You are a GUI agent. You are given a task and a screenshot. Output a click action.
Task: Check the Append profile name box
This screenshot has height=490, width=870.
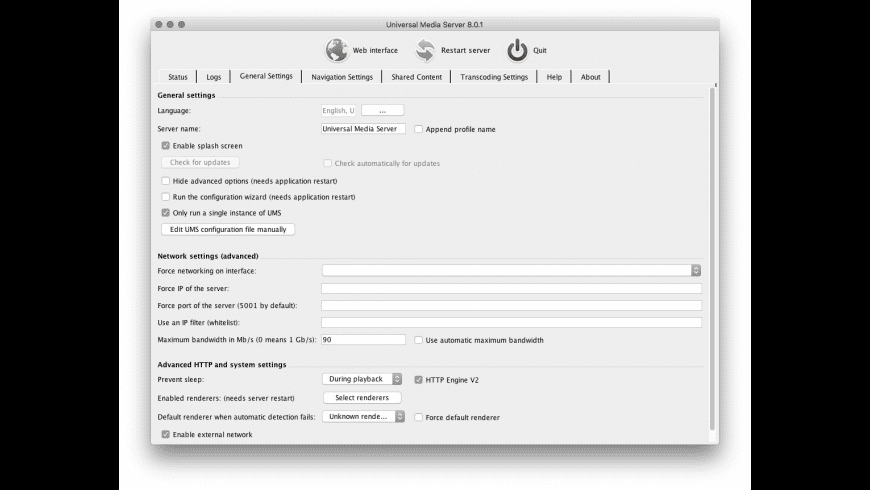[x=418, y=129]
